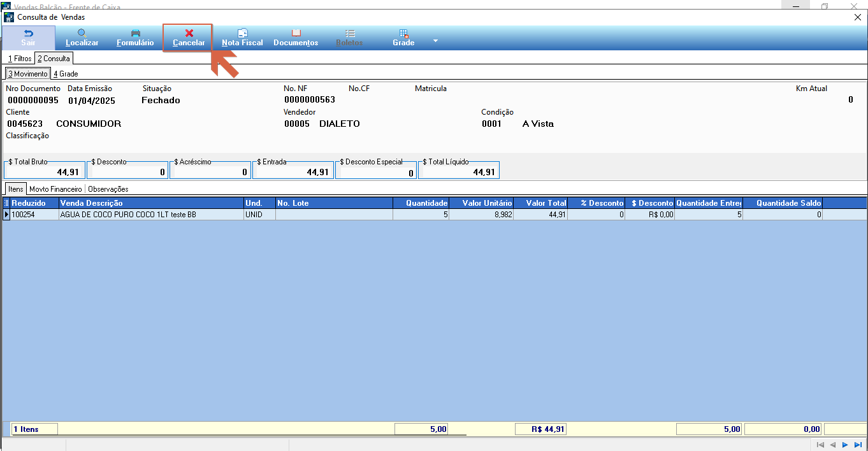Click the No. Lote column header
The width and height of the screenshot is (868, 451).
pyautogui.click(x=334, y=203)
